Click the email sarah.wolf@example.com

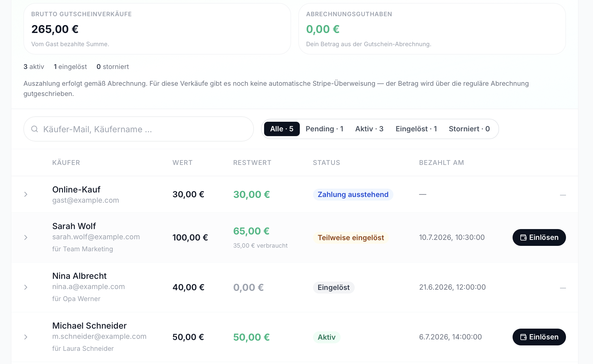pyautogui.click(x=96, y=237)
